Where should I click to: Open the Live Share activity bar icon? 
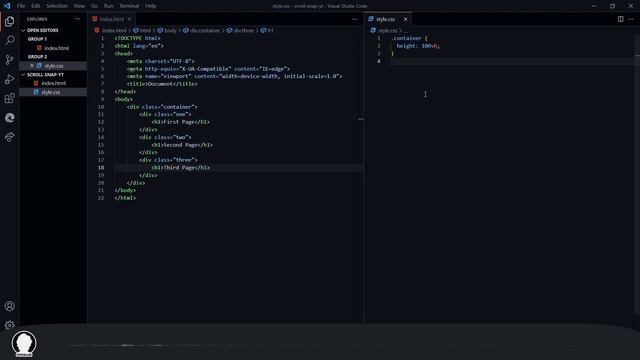pos(9,137)
